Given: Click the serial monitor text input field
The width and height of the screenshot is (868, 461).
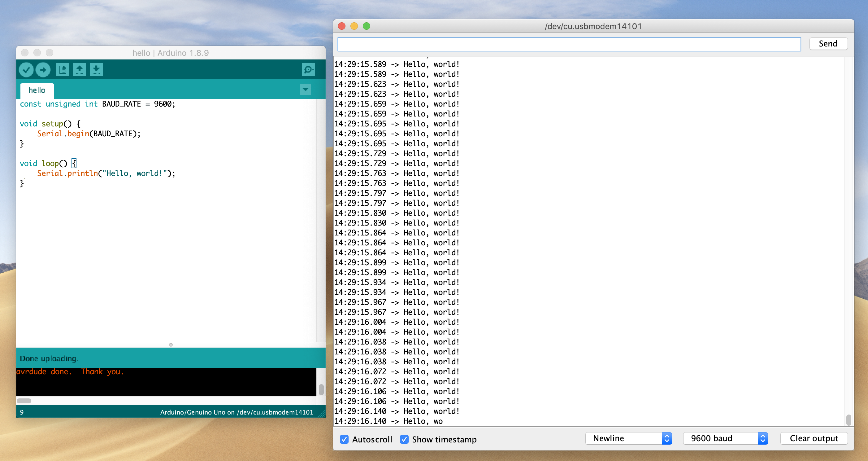Looking at the screenshot, I should pyautogui.click(x=569, y=44).
